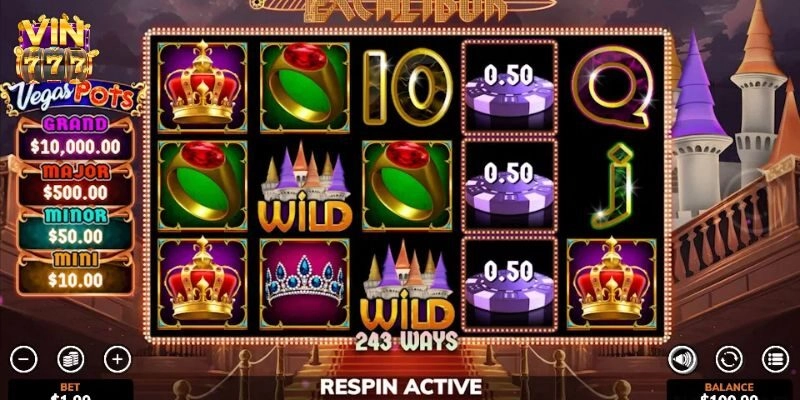The image size is (800, 400).
Task: Click the blue jeweled tiara symbol
Action: click(305, 284)
